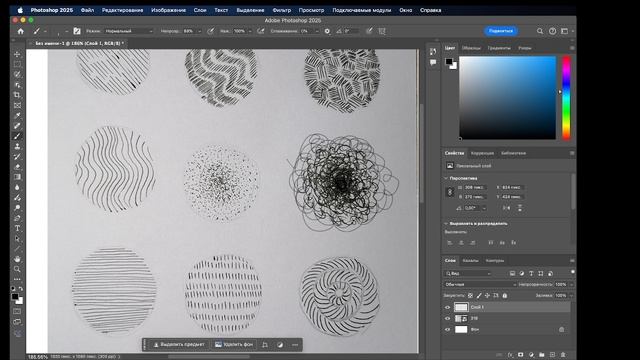Toggle lock image pixels brush icon
Screen dimensions: 640x360
479,296
